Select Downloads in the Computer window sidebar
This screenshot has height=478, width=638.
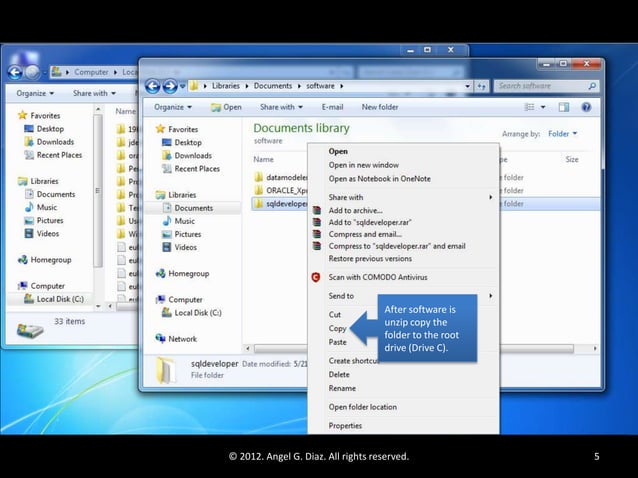click(x=49, y=142)
